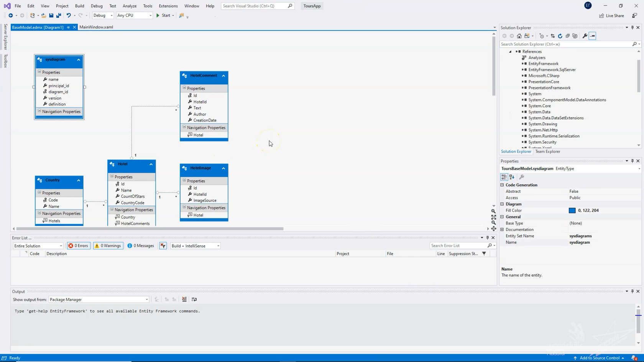Collapse the HotelComment entity chevron
Image resolution: width=644 pixels, height=362 pixels.
point(223,76)
